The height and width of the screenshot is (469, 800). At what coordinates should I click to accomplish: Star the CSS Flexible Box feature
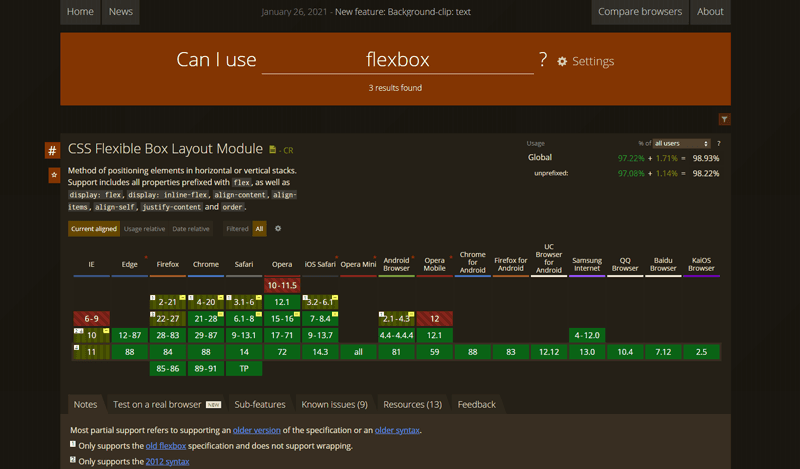pos(52,175)
